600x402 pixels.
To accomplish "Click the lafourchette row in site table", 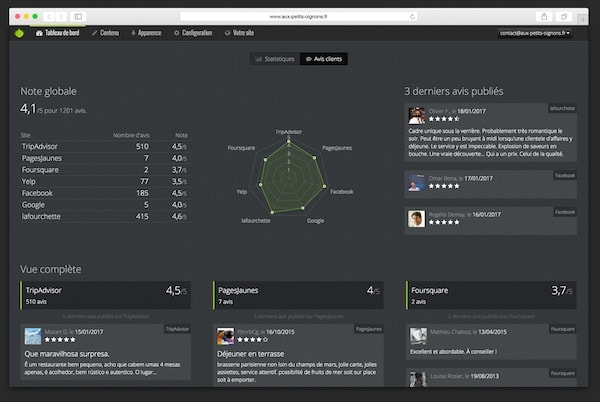I will click(x=104, y=216).
